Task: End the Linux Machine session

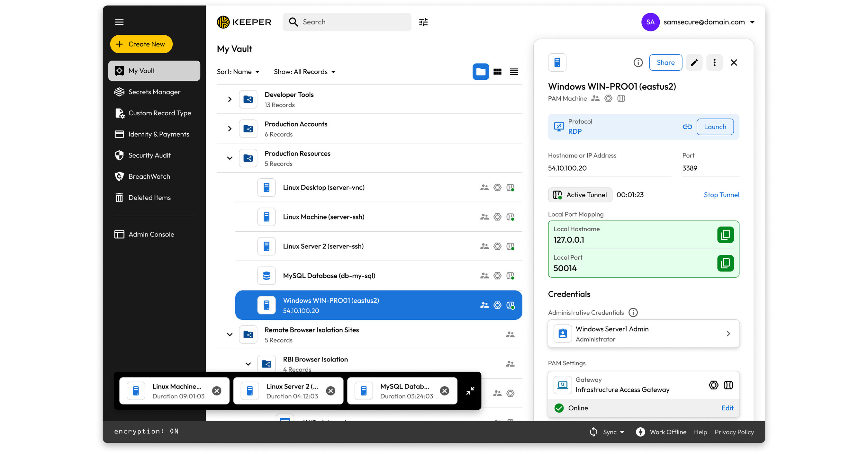Action: (217, 391)
